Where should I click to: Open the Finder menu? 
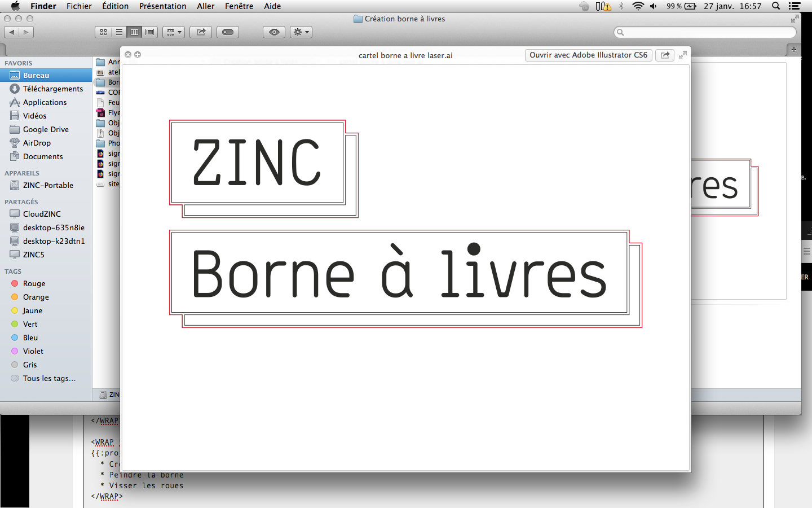(x=43, y=6)
